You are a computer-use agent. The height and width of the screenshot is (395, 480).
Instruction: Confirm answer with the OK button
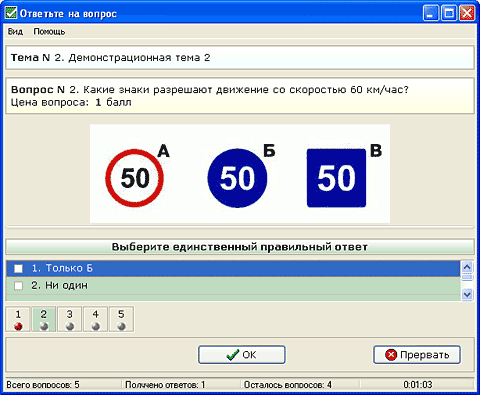(x=242, y=355)
